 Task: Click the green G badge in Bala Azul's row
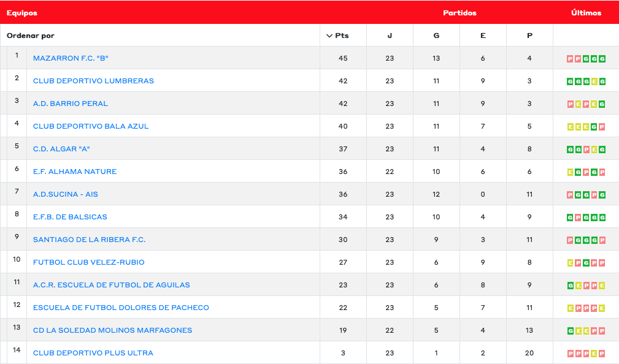click(594, 127)
